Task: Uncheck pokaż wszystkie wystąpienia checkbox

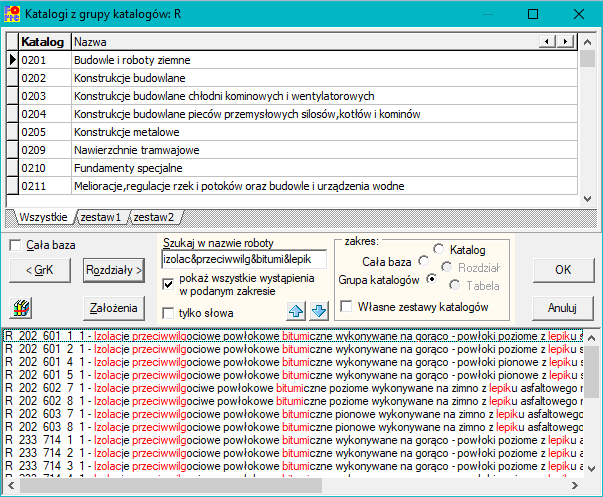Action: [x=168, y=284]
